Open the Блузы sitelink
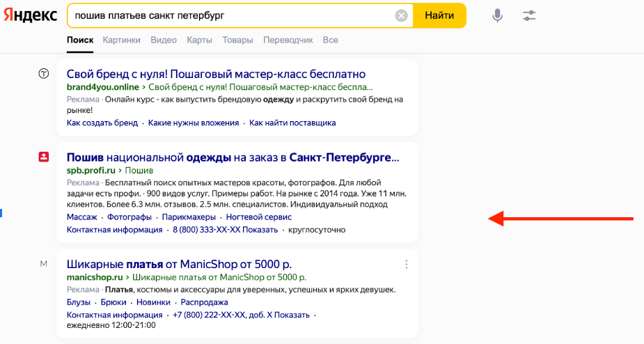Image resolution: width=644 pixels, height=344 pixels. coord(79,302)
